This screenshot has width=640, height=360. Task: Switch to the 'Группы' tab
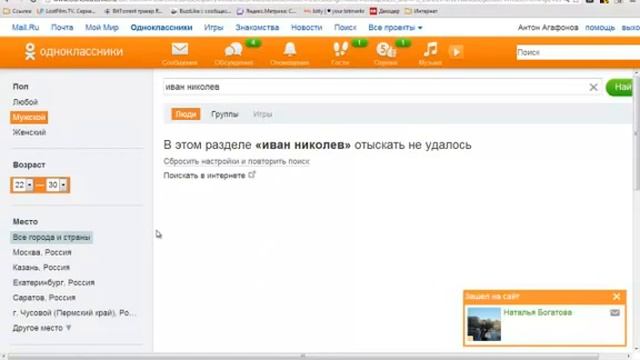click(x=224, y=114)
